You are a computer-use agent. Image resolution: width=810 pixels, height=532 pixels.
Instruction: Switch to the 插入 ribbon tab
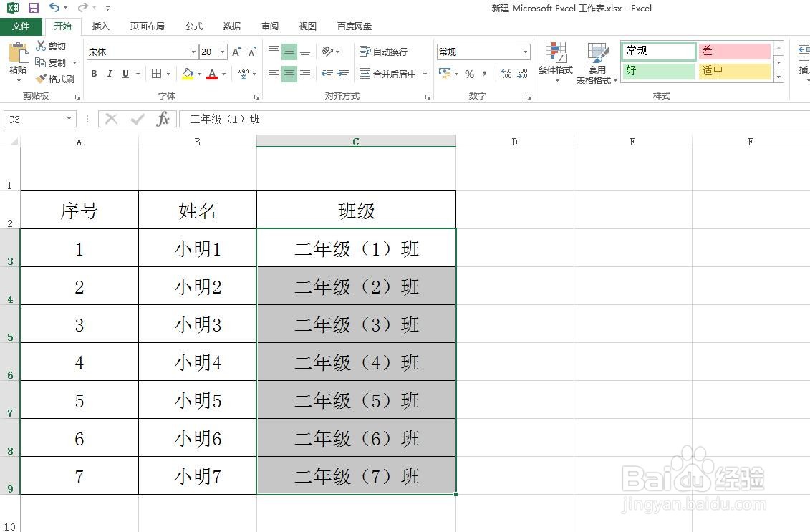[x=100, y=26]
